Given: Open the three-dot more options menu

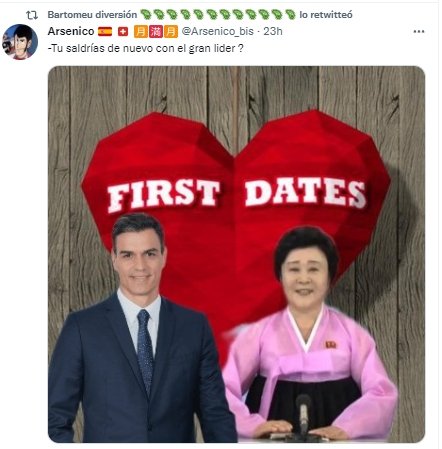Looking at the screenshot, I should pos(419,31).
